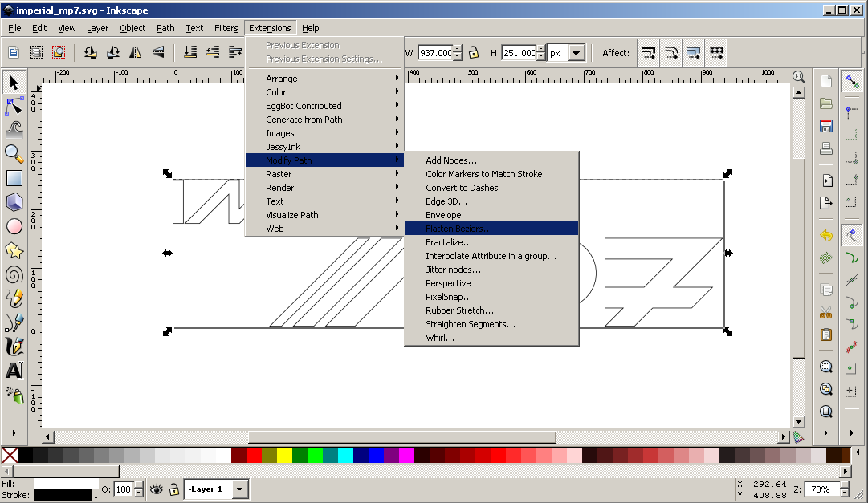Choose the Star and polygon tool
868x503 pixels.
coord(14,250)
